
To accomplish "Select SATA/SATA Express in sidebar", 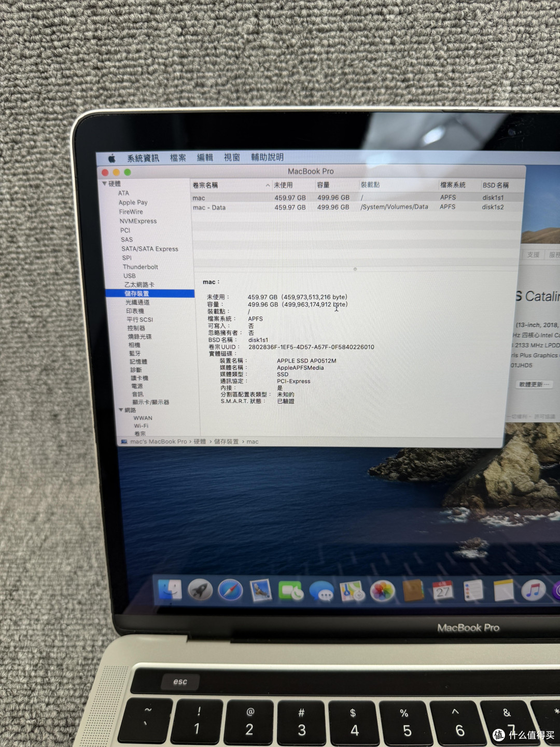I will click(150, 249).
